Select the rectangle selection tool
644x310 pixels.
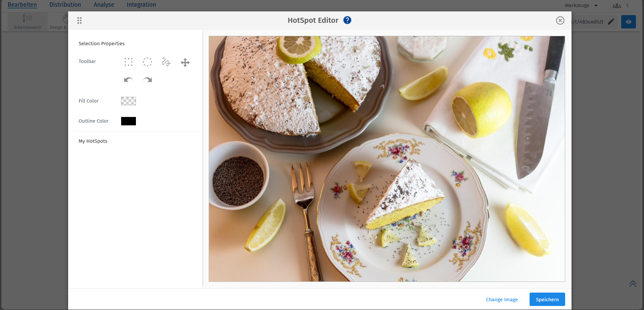click(129, 62)
